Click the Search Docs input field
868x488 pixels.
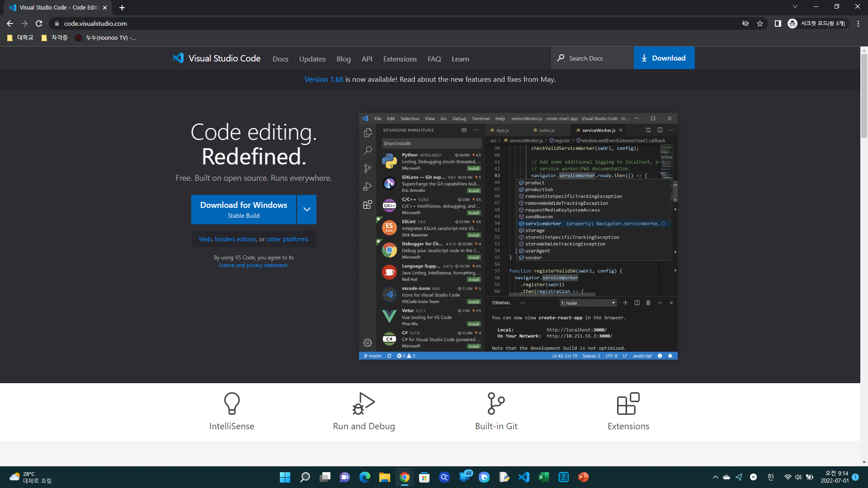pos(592,58)
